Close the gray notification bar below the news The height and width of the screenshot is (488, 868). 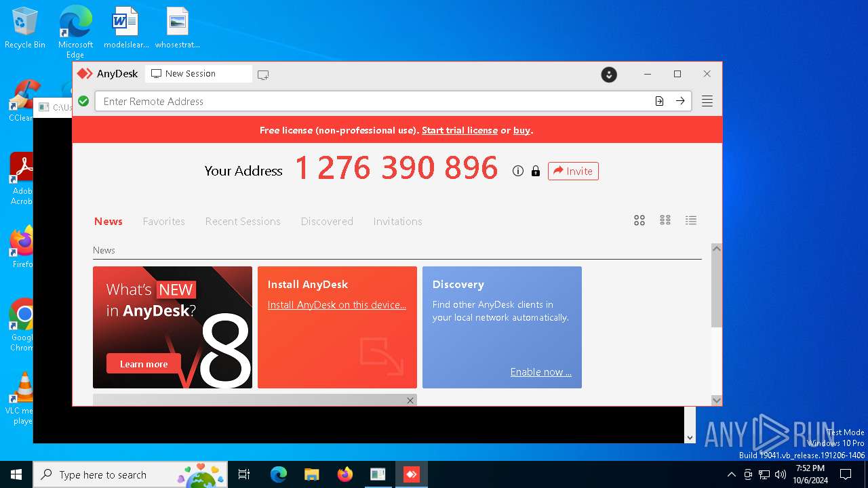click(x=410, y=401)
